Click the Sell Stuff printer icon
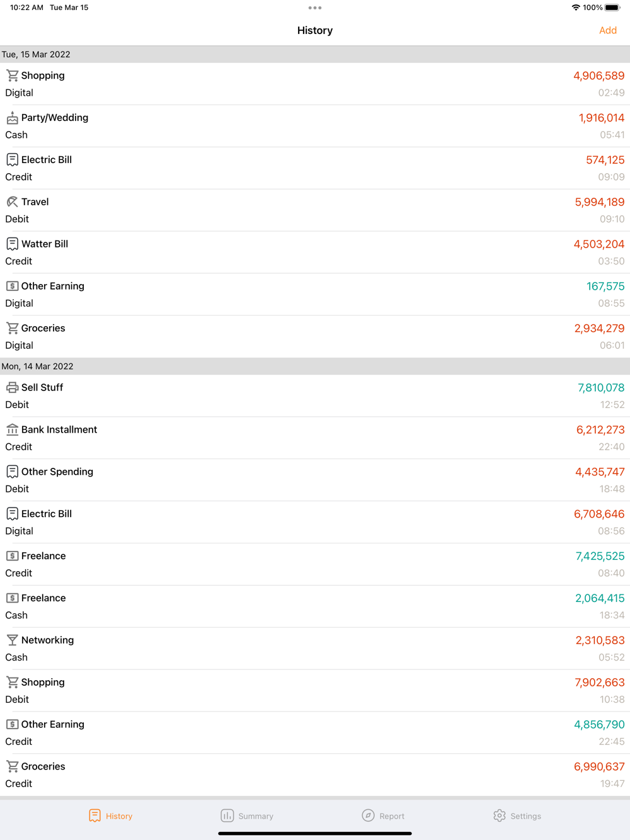The width and height of the screenshot is (630, 840). [x=12, y=388]
